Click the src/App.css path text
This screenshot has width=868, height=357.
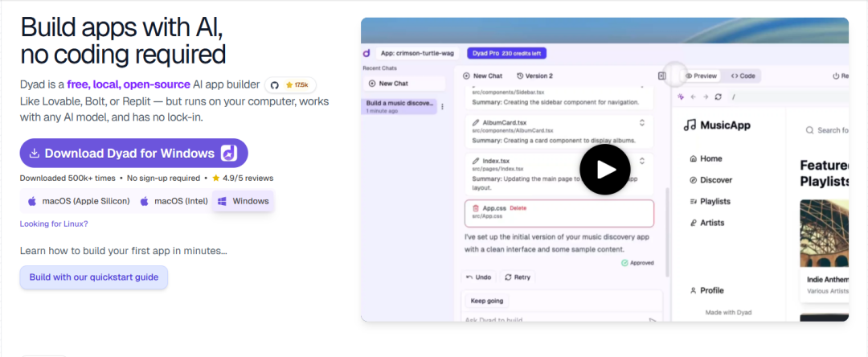tap(487, 216)
